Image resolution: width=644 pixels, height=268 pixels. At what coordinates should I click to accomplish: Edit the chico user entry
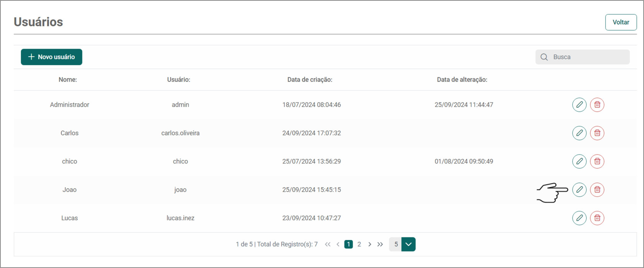point(579,161)
